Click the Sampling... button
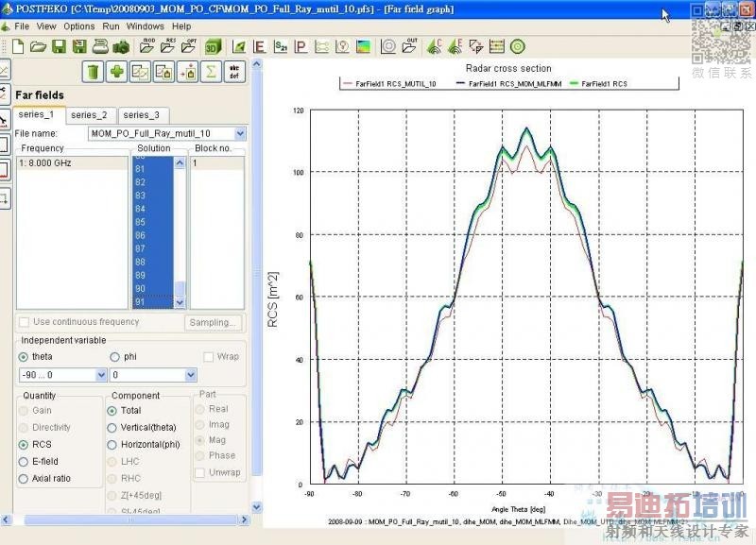The height and width of the screenshot is (545, 756). (x=213, y=322)
